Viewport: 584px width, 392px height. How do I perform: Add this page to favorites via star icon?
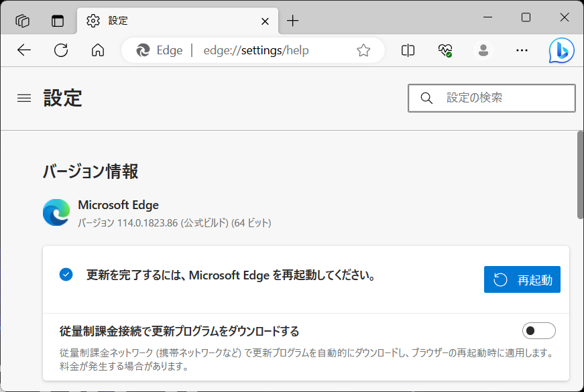(363, 50)
